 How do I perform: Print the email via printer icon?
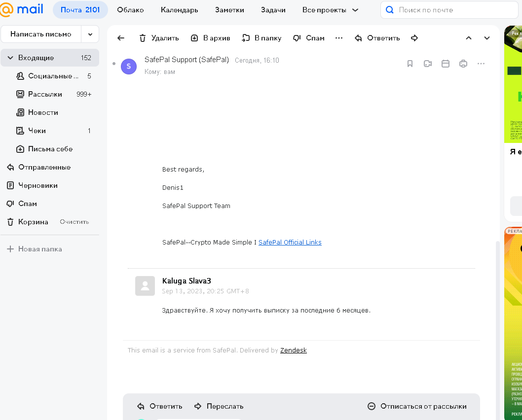(x=463, y=64)
